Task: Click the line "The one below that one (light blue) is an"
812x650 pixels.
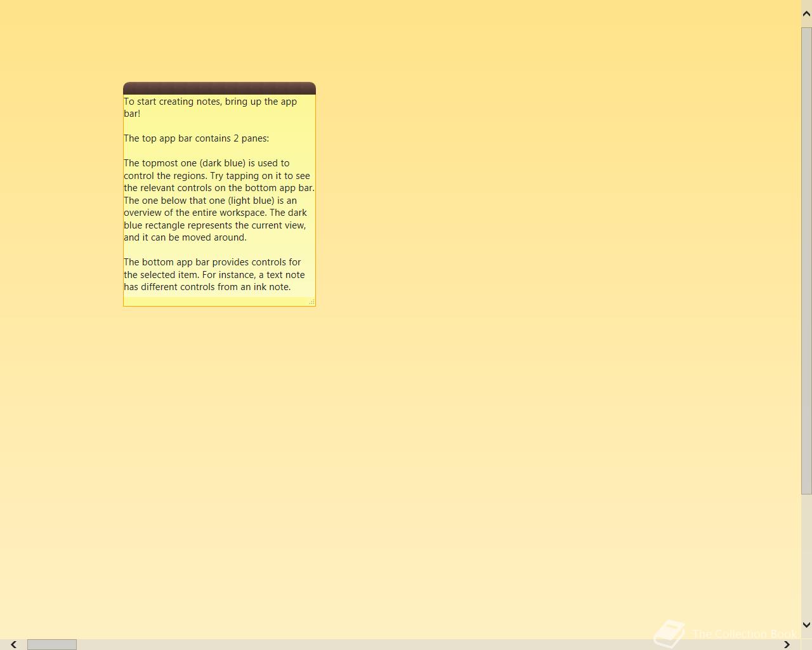Action: (210, 201)
